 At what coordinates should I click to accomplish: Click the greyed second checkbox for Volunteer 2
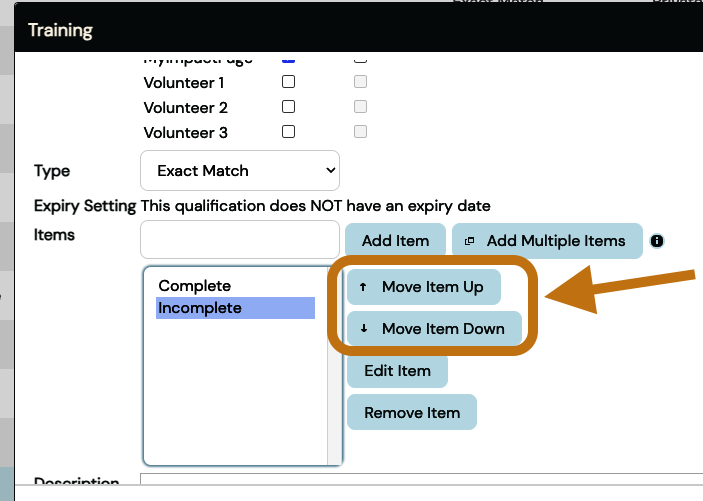(x=360, y=107)
